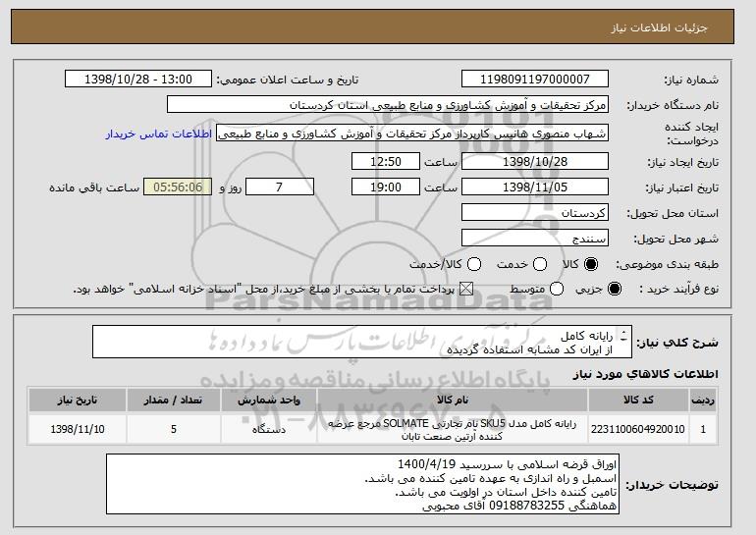This screenshot has height=535, width=756.
Task: Select the متوسط purchase type radio
Action: click(x=557, y=290)
